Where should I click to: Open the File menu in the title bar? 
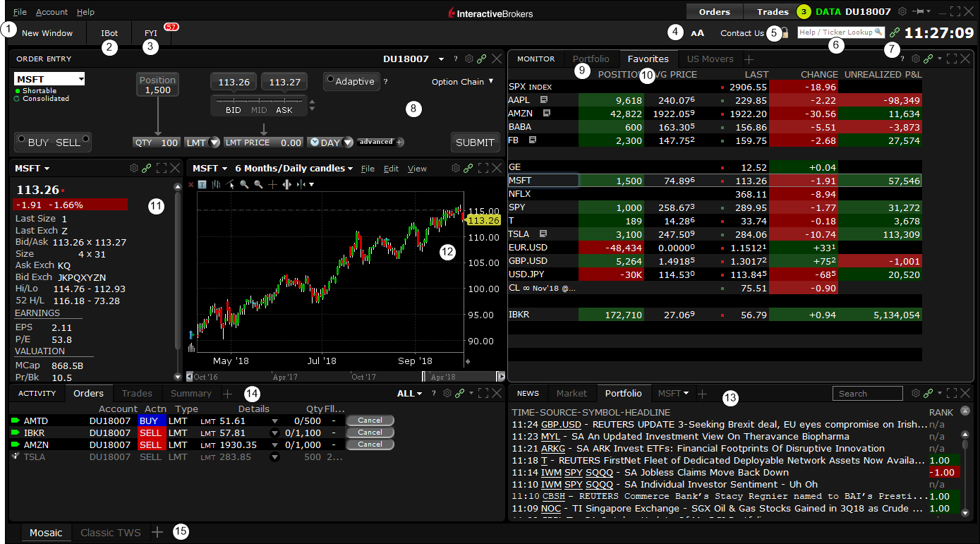click(x=20, y=12)
